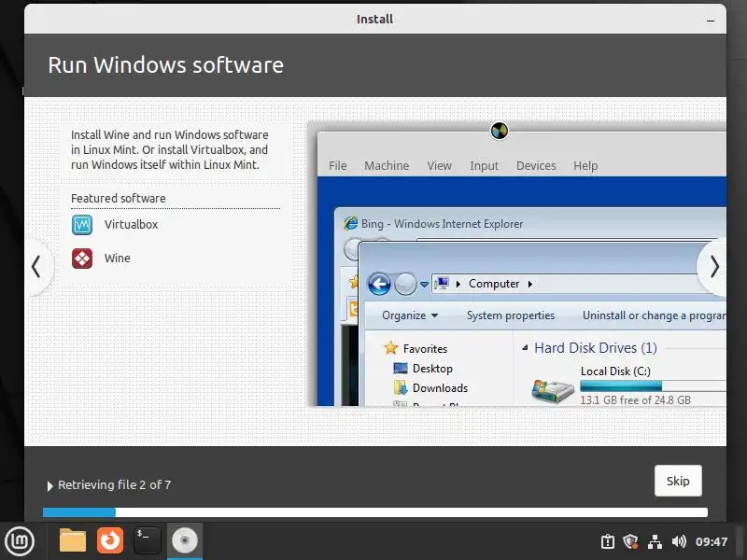747x560 pixels.
Task: Click the Wine label
Action: 118,259
